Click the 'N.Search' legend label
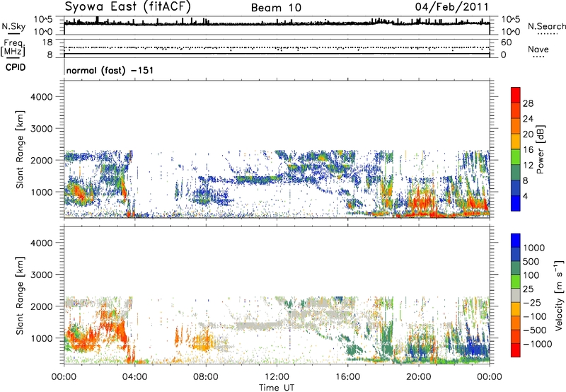 (546, 26)
